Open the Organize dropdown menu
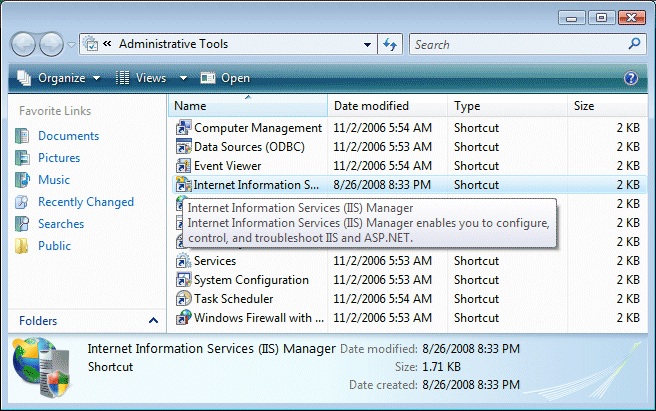Viewport: 656px width, 411px height. click(x=60, y=78)
